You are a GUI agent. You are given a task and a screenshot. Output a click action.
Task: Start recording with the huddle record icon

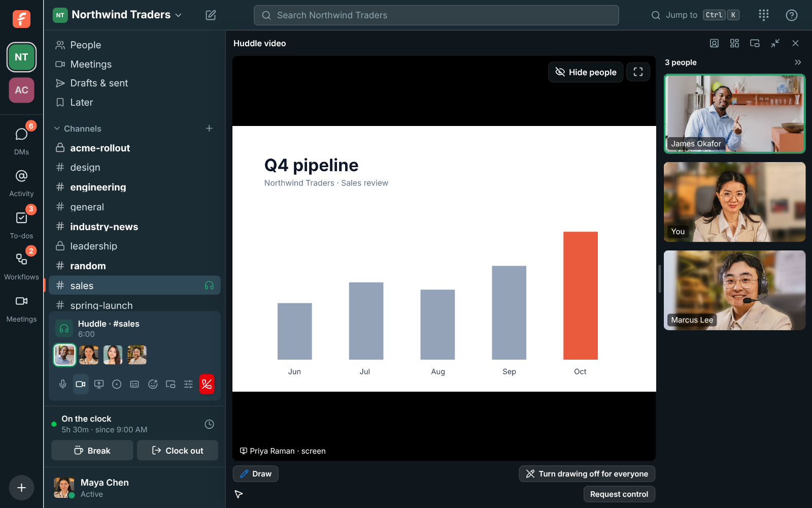tap(117, 384)
